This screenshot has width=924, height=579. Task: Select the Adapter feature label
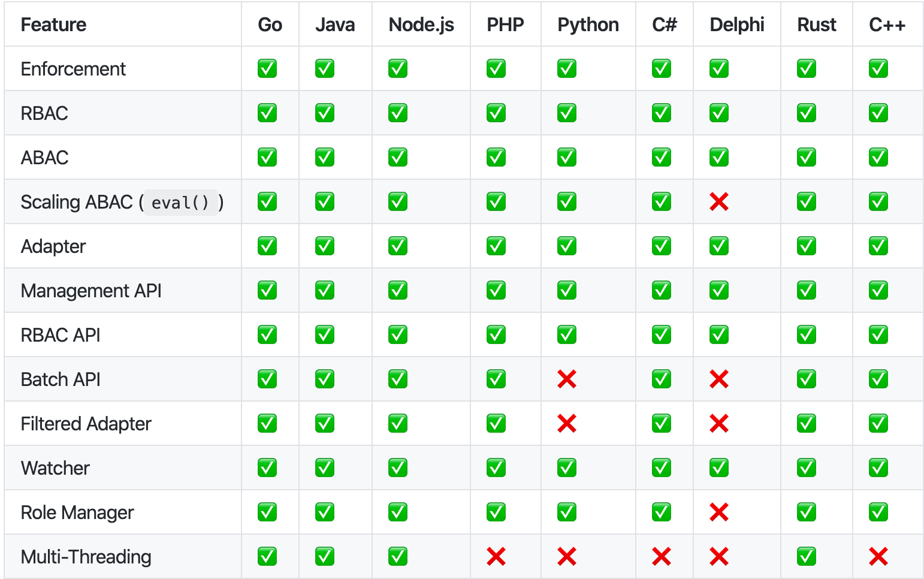(53, 246)
